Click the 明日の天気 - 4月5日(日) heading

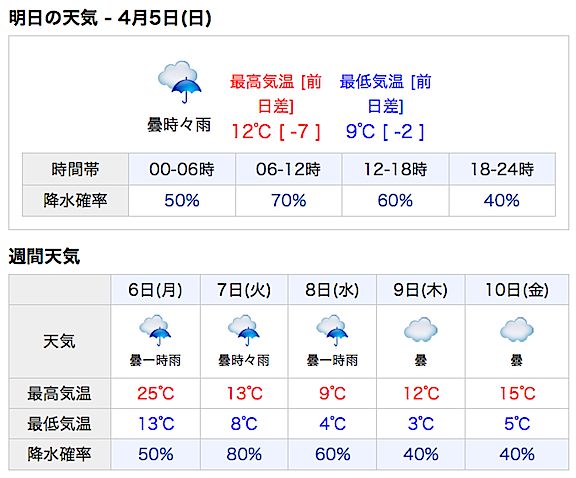coord(110,18)
